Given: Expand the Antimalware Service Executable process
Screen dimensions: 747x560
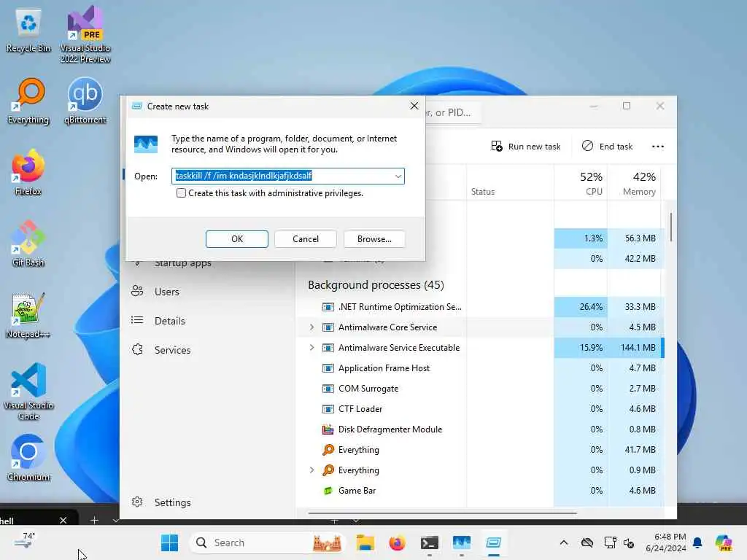Looking at the screenshot, I should 311,348.
